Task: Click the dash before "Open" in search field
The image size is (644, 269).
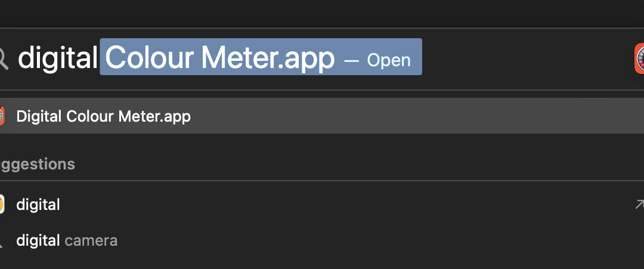Action: click(x=352, y=60)
